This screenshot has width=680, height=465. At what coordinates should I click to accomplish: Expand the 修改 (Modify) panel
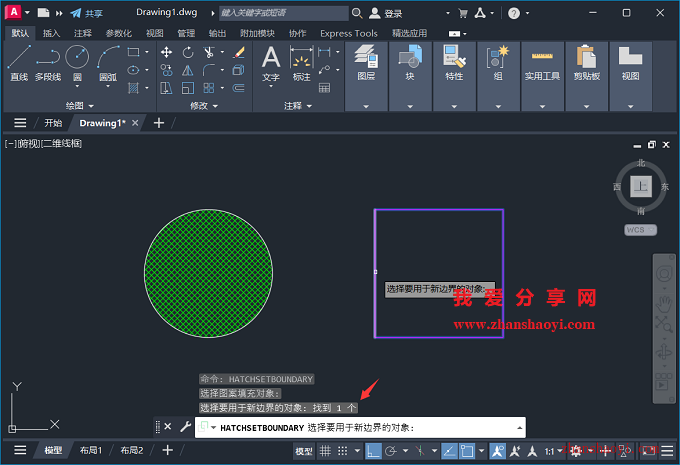(204, 105)
